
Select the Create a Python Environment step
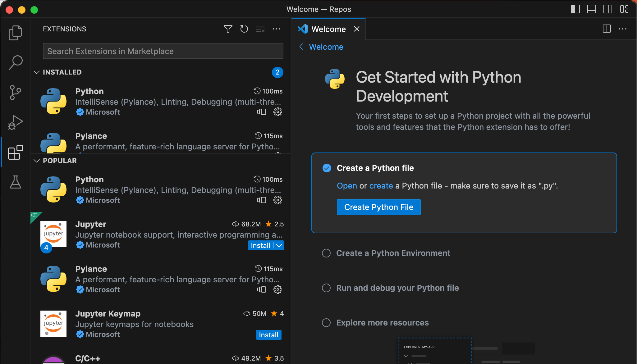point(393,253)
